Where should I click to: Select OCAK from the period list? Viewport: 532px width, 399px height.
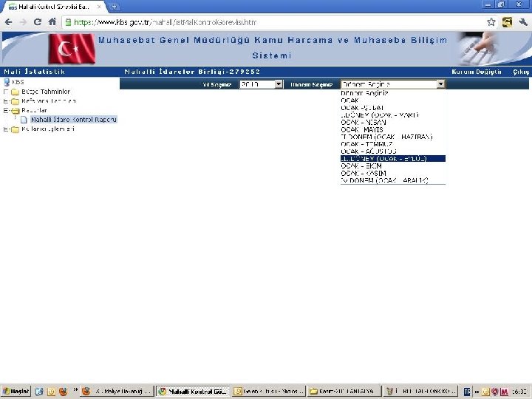392,100
